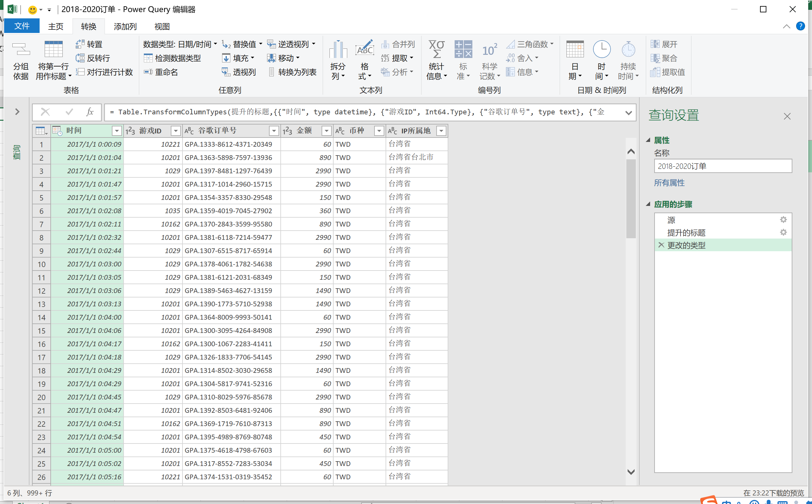Open filter dropdown for 谷歌订单号 column

(x=274, y=131)
